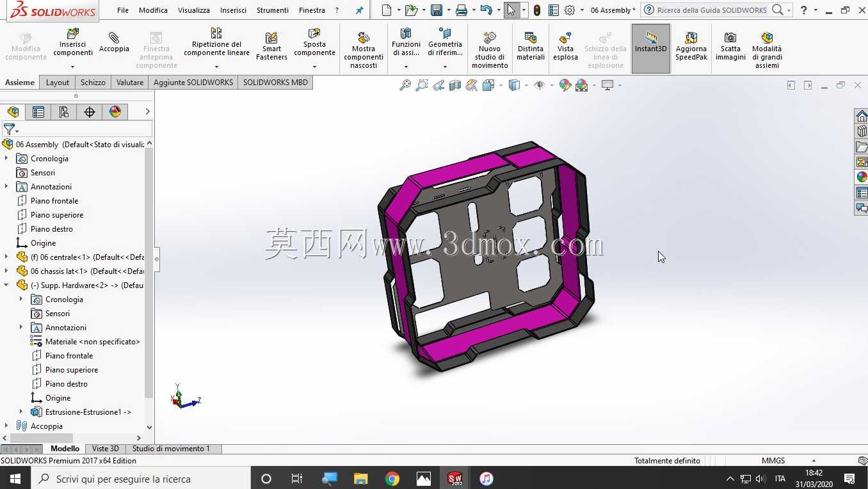This screenshot has height=489, width=868.
Task: Open File Explorer from taskbar
Action: (x=361, y=479)
